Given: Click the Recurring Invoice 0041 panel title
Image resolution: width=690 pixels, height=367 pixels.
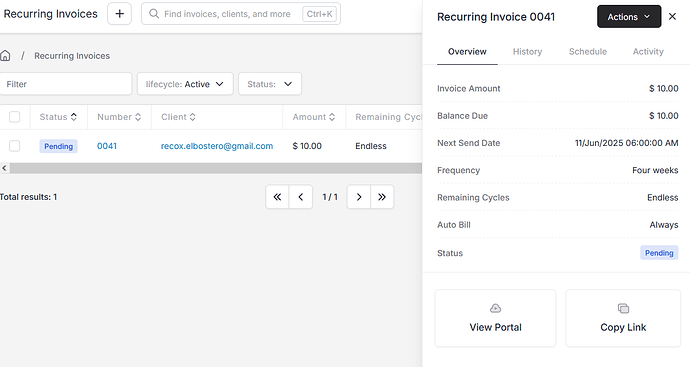Looking at the screenshot, I should coord(495,16).
